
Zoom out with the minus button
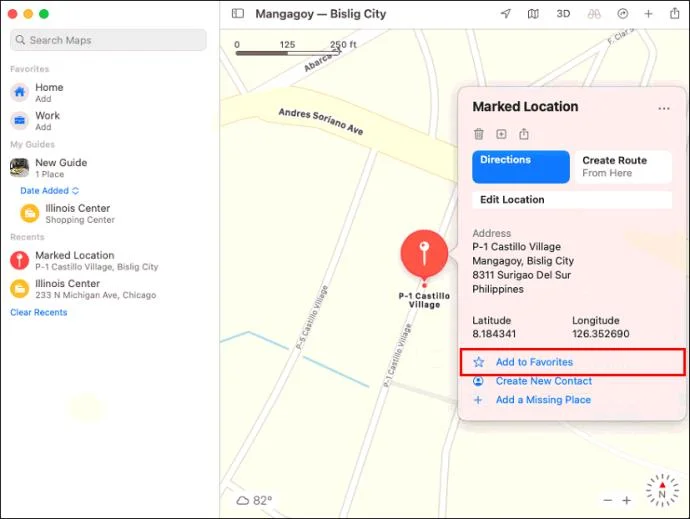[x=608, y=500]
